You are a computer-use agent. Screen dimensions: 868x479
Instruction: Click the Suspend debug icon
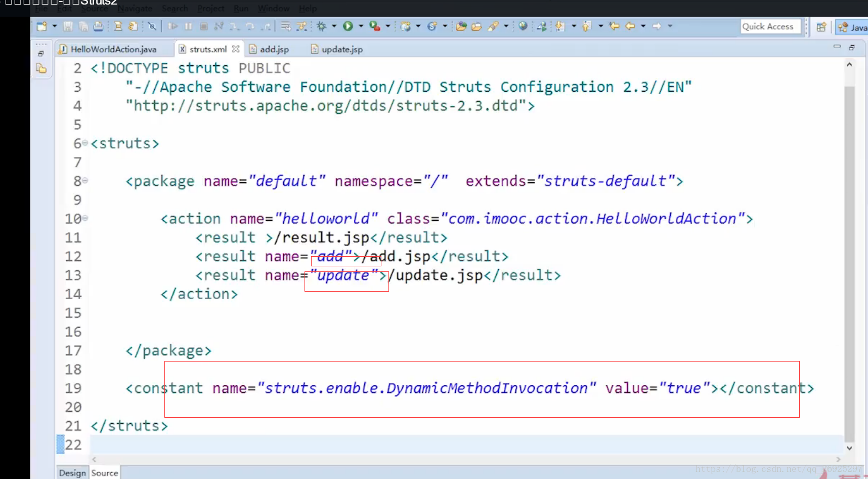188,26
